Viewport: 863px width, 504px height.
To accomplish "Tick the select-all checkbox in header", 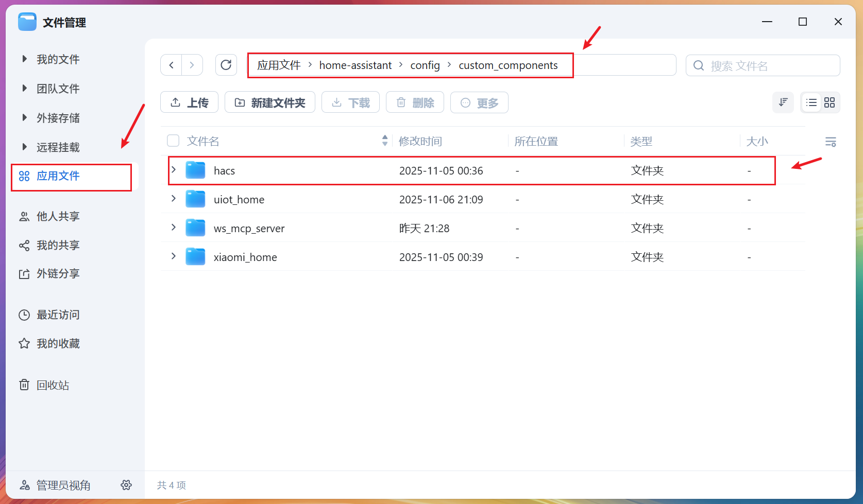I will [x=173, y=141].
